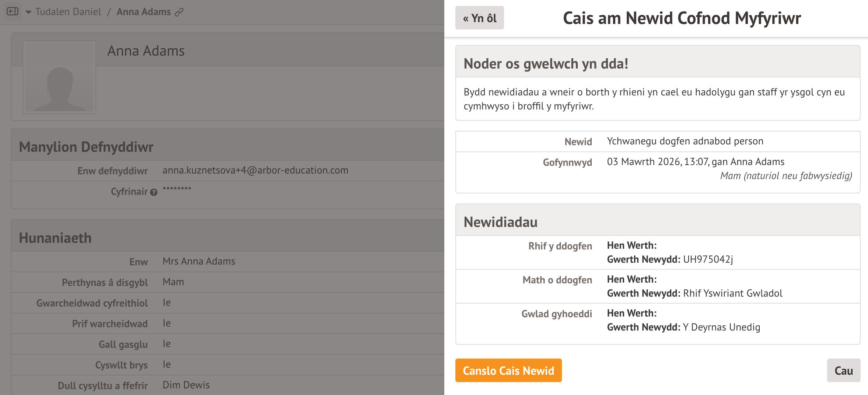
Task: Click the Enw row showing Mrs Anna Adams
Action: pyautogui.click(x=227, y=262)
